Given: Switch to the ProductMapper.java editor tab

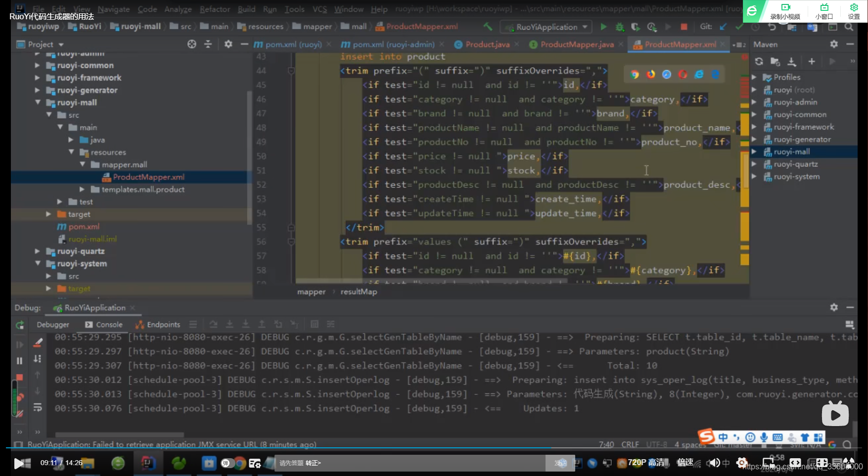Looking at the screenshot, I should [576, 44].
